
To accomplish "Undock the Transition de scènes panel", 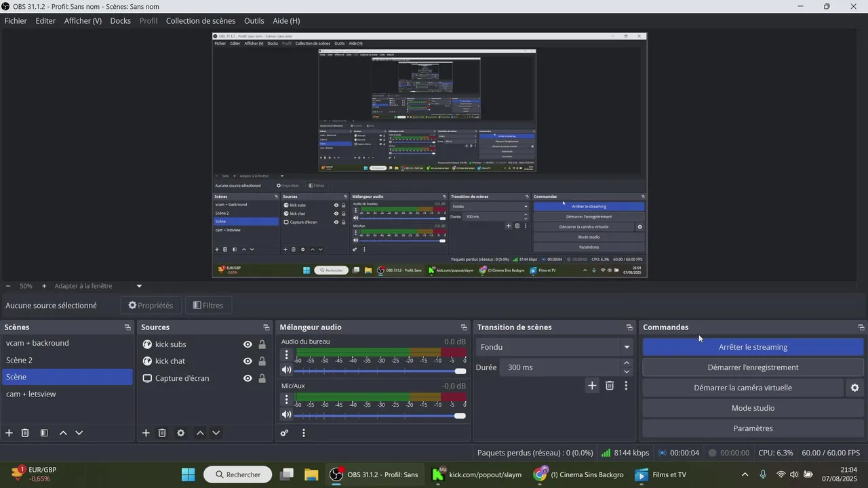I will coord(629,327).
